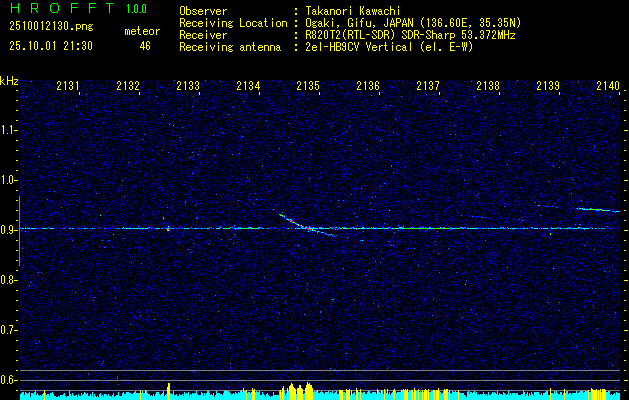Click the 2136 time axis marker

pyautogui.click(x=368, y=86)
